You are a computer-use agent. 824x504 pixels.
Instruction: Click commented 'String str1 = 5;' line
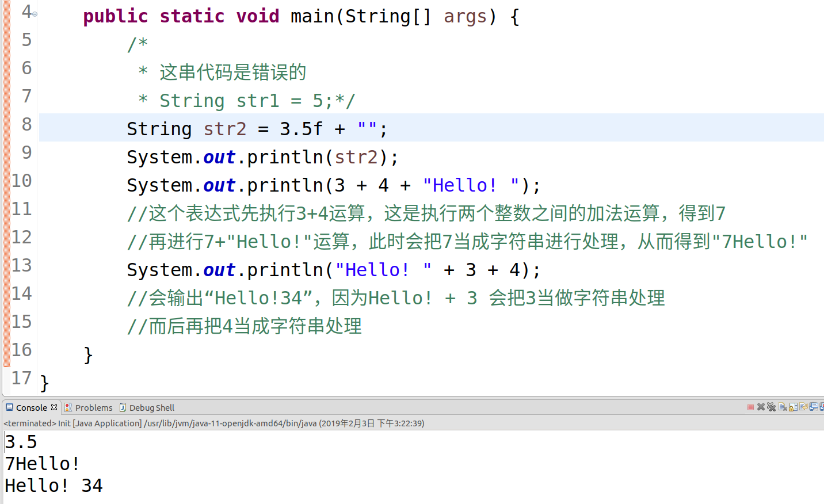tap(247, 101)
